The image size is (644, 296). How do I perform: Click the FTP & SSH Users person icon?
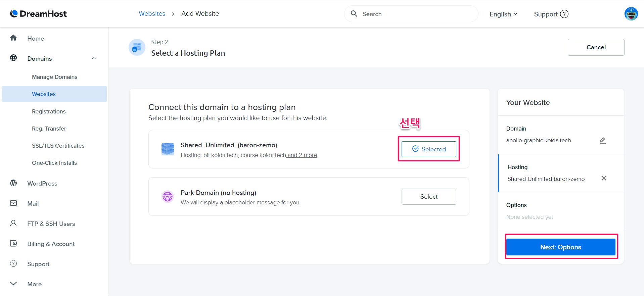[x=13, y=224]
